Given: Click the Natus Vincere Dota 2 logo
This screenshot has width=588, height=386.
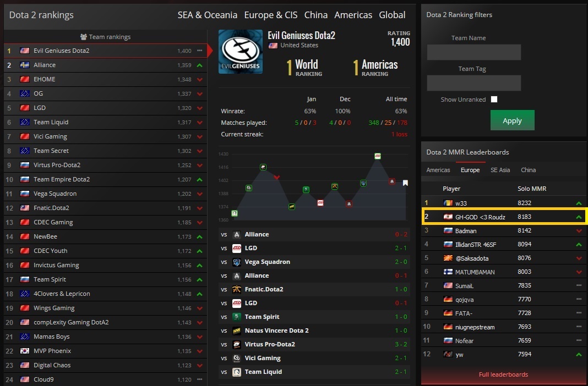Looking at the screenshot, I should [x=236, y=330].
